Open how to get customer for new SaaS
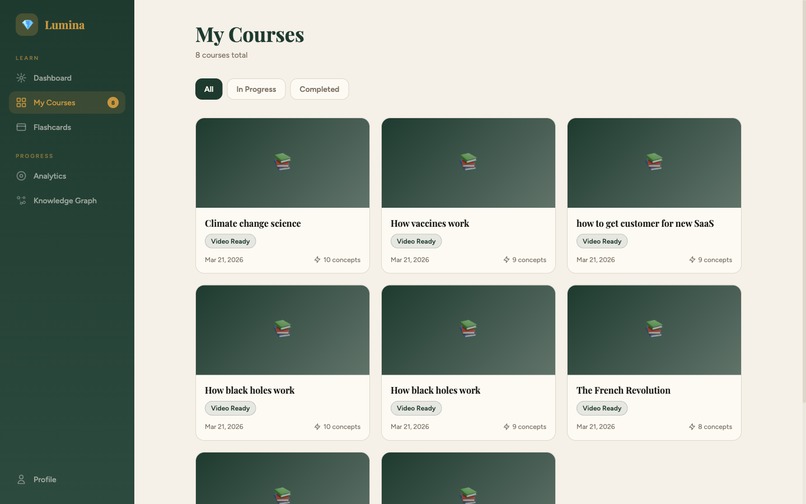806x504 pixels. point(645,224)
